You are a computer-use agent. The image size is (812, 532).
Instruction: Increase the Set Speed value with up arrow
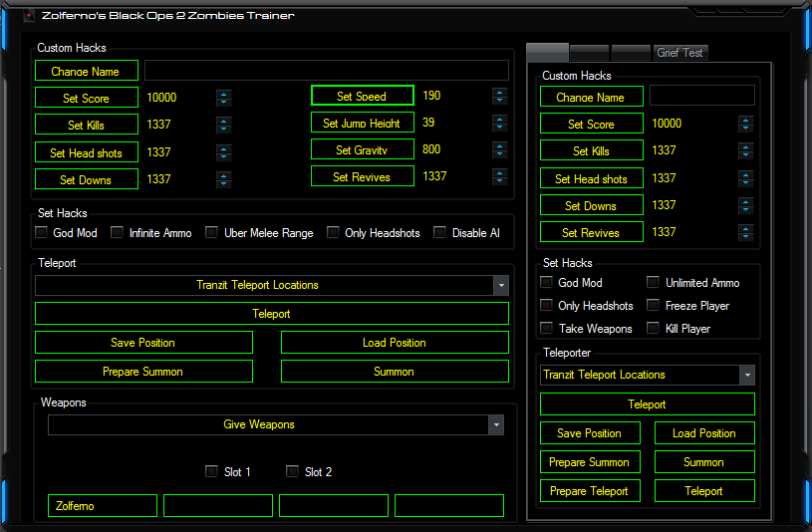point(499,93)
